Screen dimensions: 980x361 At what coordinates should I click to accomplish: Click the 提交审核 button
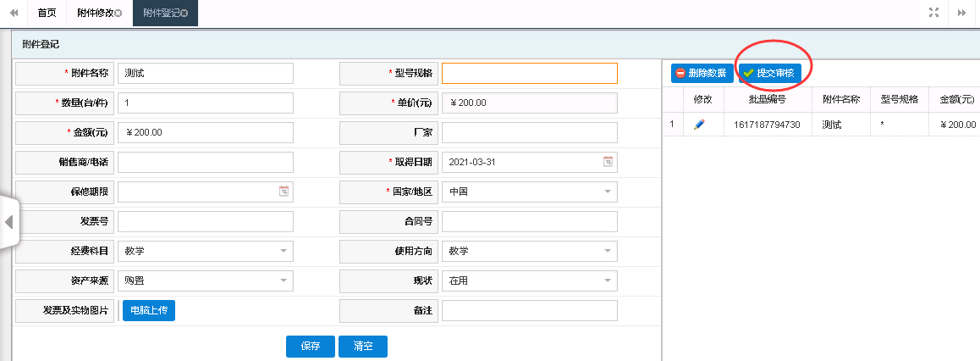[x=769, y=74]
